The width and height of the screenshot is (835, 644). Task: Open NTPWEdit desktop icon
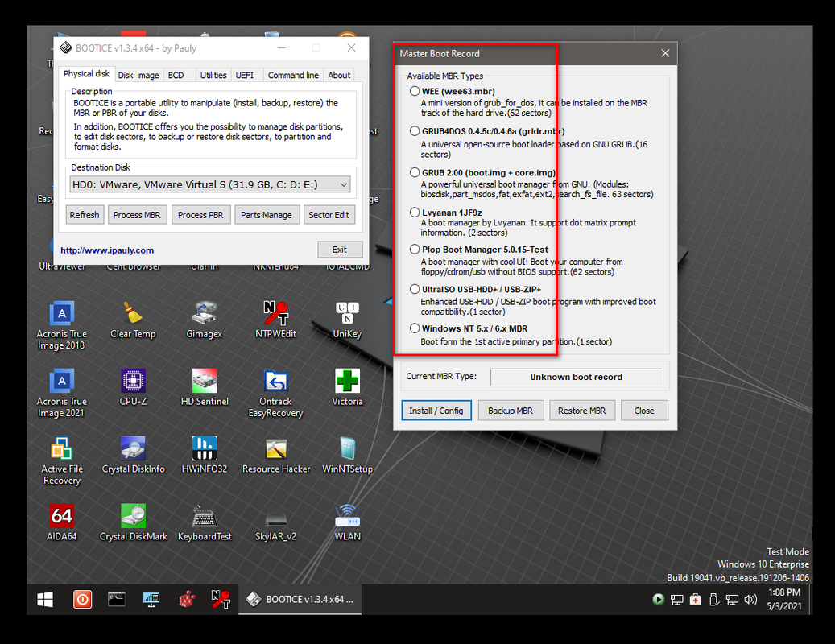point(276,320)
